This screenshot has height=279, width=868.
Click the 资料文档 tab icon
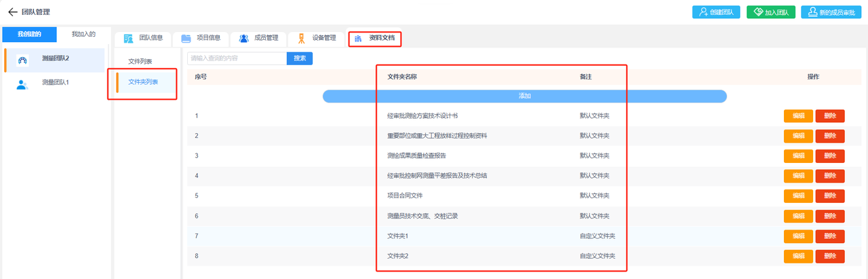click(358, 39)
